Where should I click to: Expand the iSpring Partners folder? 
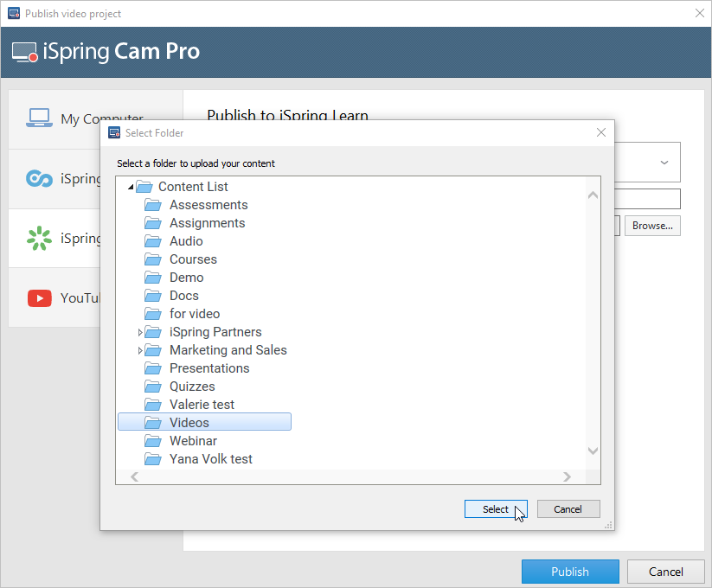point(140,332)
